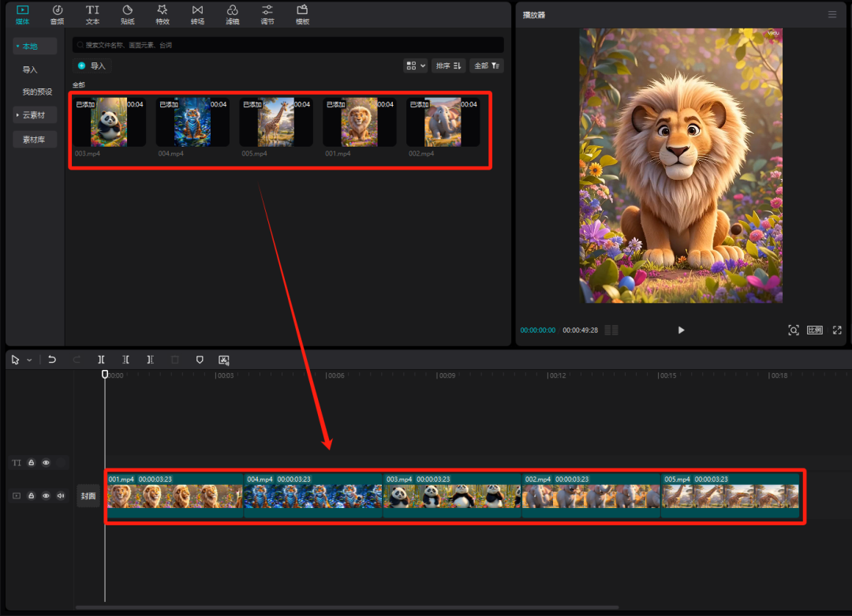Image resolution: width=852 pixels, height=616 pixels.
Task: Open the grid view mode dropdown
Action: click(x=415, y=65)
